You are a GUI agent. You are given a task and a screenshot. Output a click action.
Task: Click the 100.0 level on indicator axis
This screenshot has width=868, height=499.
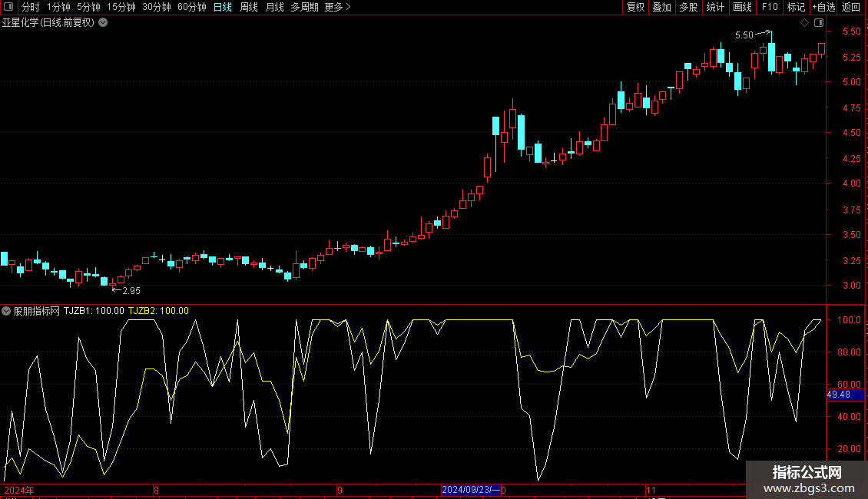[x=849, y=320]
